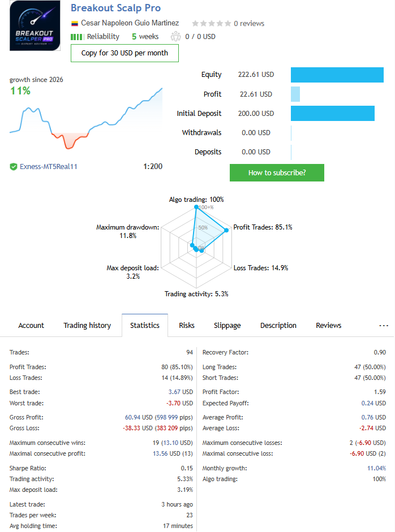The height and width of the screenshot is (532, 395).
Task: Click the Profit Trades radar chart point
Action: click(x=226, y=230)
